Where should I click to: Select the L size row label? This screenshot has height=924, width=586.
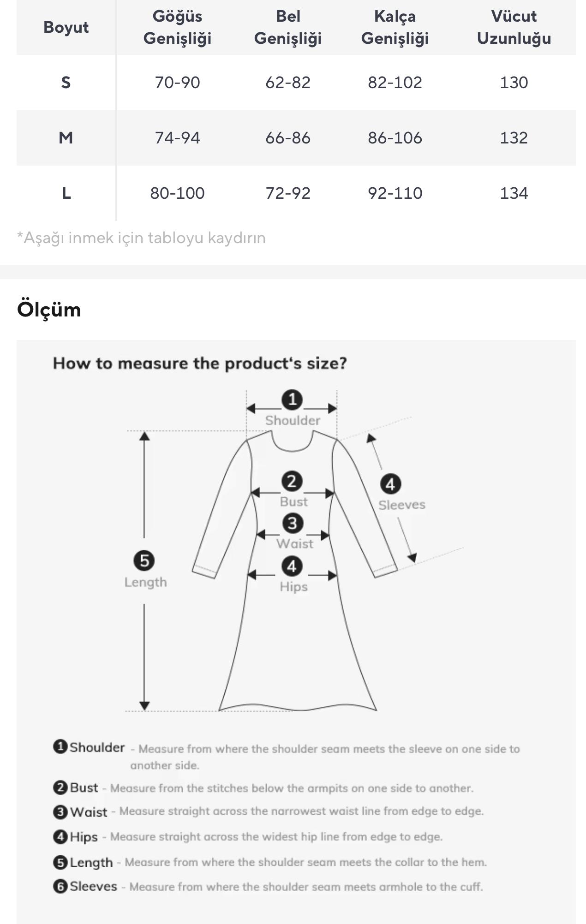point(66,193)
